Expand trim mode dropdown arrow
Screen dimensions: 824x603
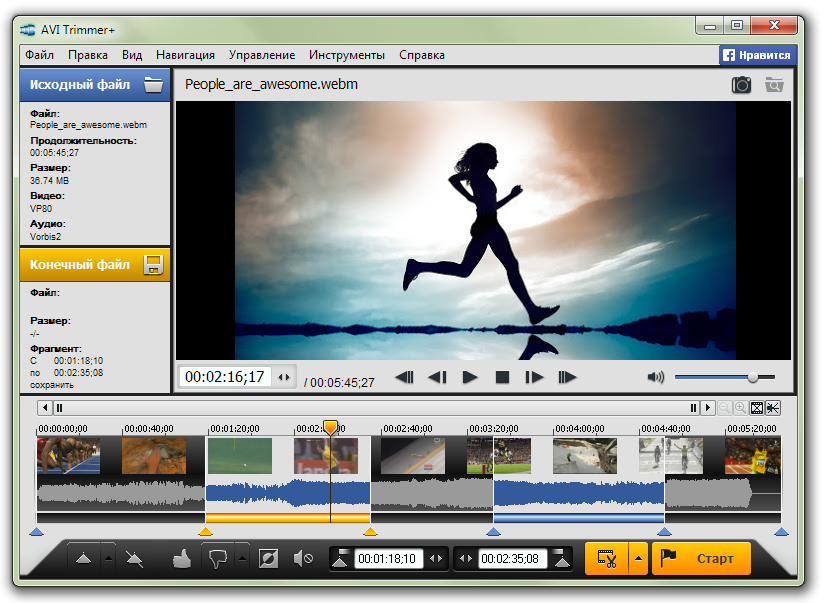coord(638,559)
